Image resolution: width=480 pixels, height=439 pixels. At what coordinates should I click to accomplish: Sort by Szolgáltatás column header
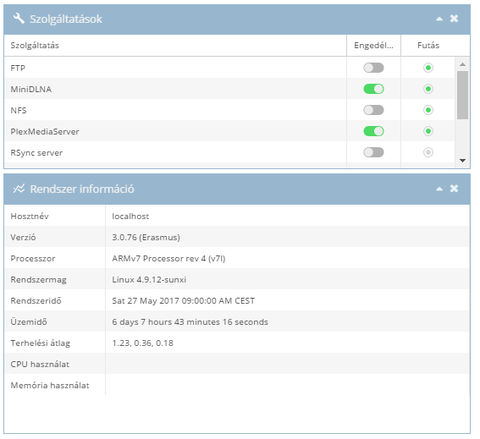point(175,45)
